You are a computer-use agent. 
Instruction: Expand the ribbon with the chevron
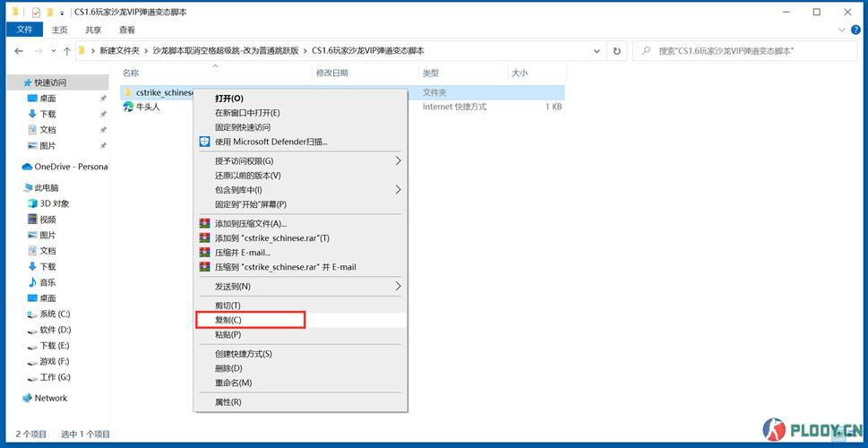[x=843, y=30]
